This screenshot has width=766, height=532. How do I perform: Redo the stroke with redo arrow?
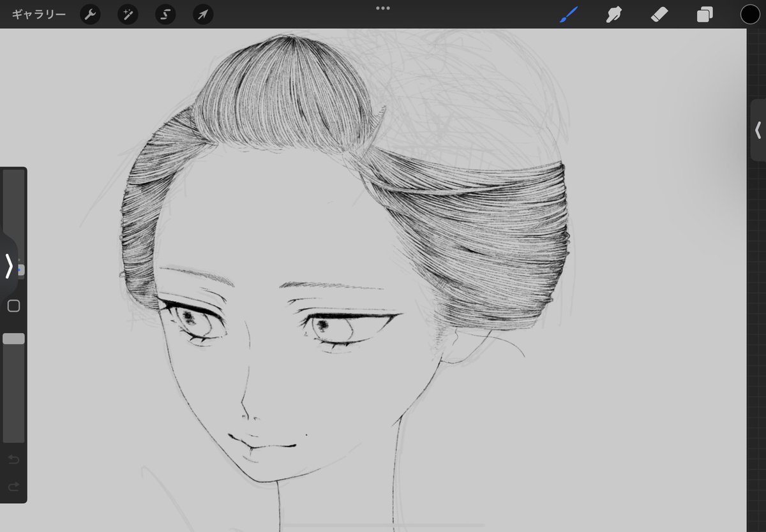pos(13,487)
